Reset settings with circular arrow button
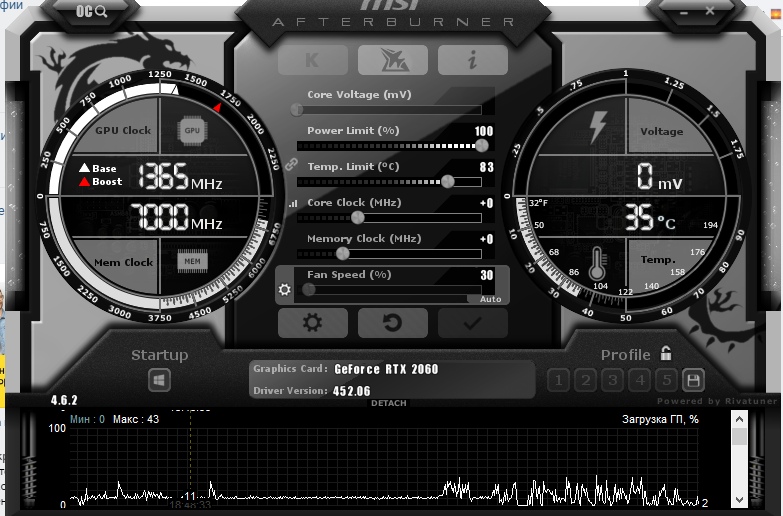 click(393, 323)
